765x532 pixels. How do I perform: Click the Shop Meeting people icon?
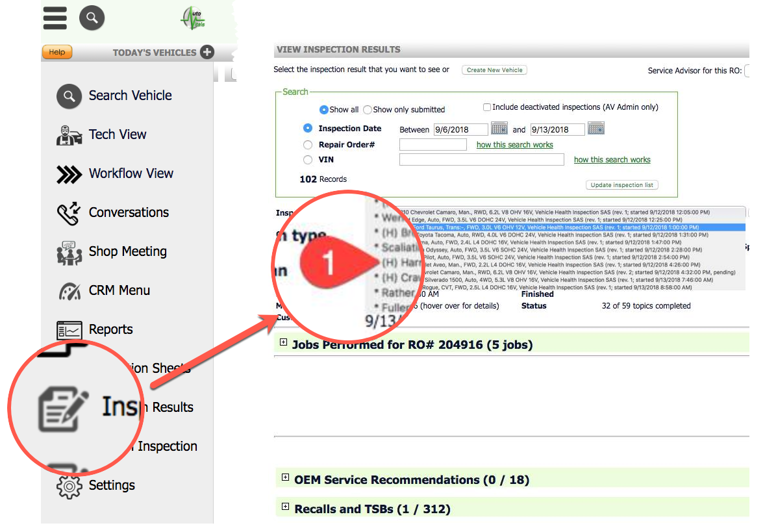[x=69, y=252]
